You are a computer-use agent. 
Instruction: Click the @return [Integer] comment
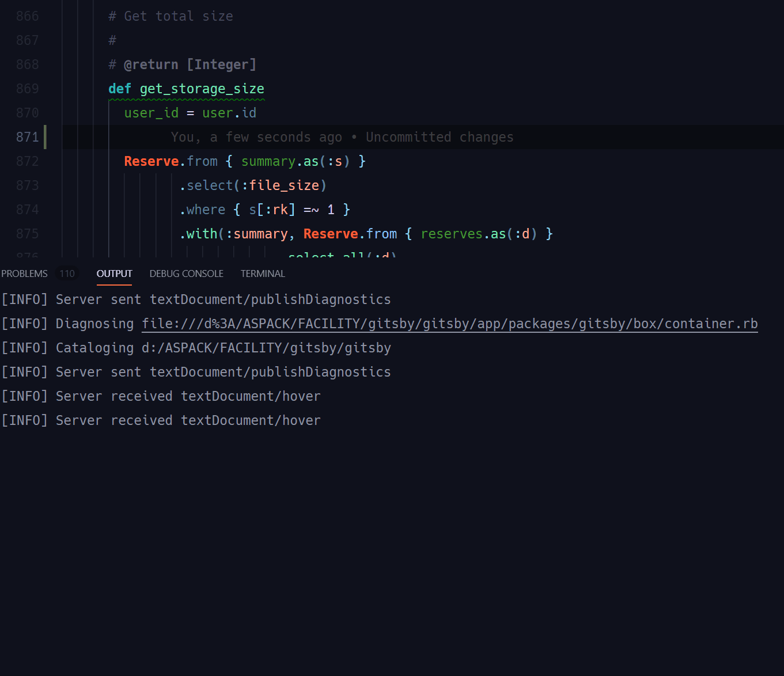[190, 64]
